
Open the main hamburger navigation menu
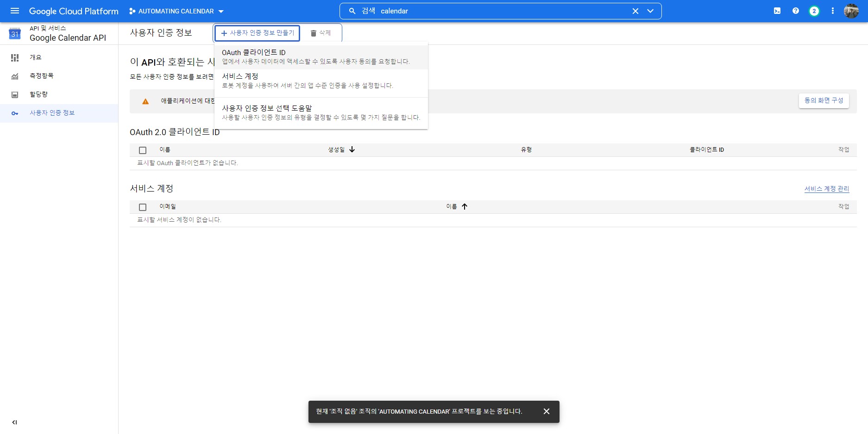coord(15,11)
